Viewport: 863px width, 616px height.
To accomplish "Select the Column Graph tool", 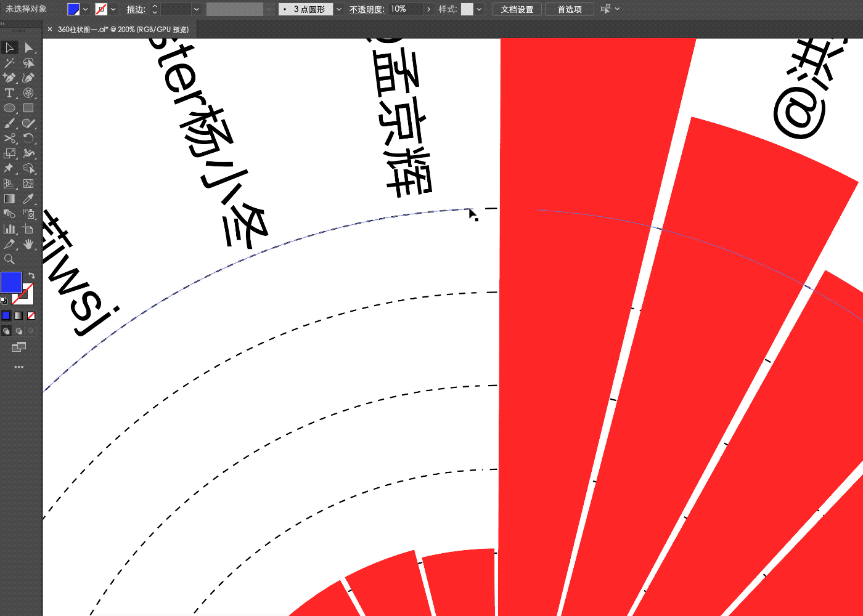I will pos(9,229).
